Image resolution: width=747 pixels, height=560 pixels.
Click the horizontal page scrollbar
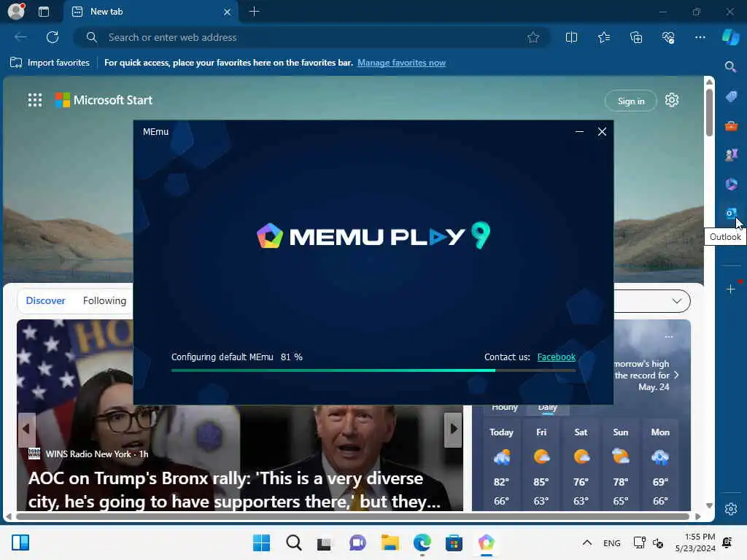[x=352, y=517]
